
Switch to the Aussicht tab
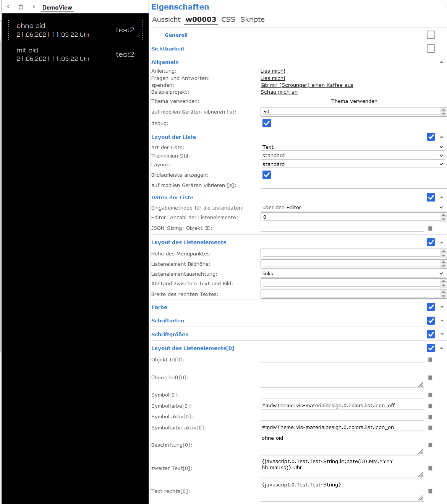tap(166, 20)
